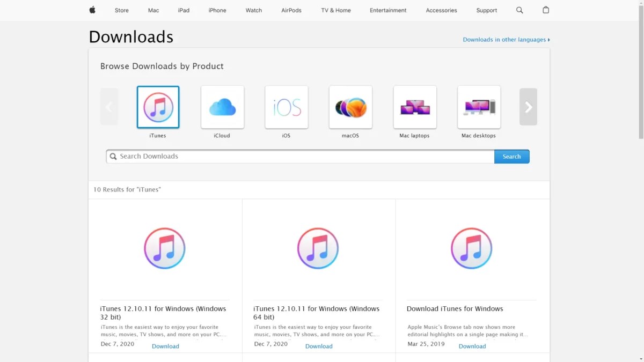Open the iPhone menu item
This screenshot has height=362, width=644.
coord(217,10)
